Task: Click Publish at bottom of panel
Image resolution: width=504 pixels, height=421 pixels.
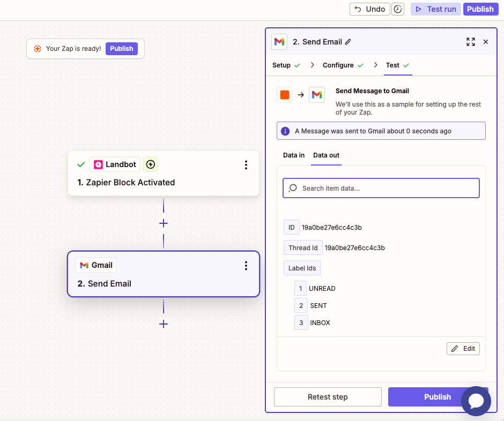Action: pyautogui.click(x=438, y=397)
